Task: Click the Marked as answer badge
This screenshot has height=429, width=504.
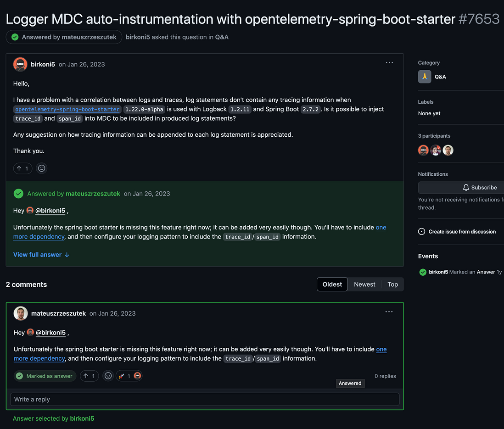Action: pyautogui.click(x=45, y=376)
